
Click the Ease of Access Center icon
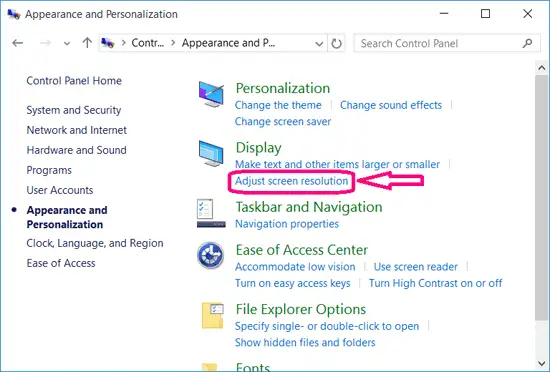pos(210,255)
